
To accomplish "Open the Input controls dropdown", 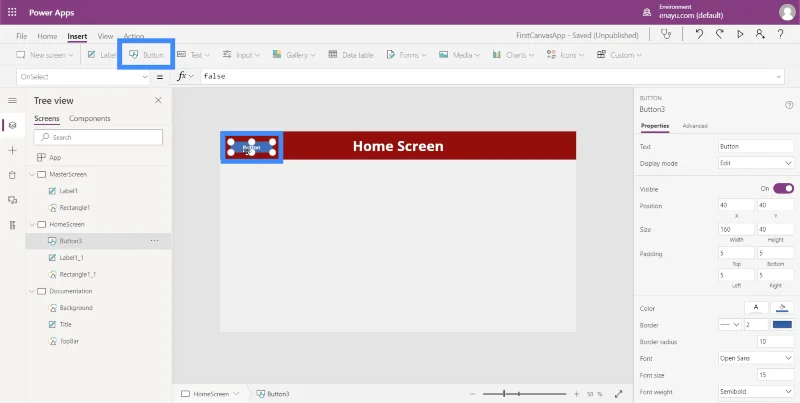I will click(x=241, y=55).
